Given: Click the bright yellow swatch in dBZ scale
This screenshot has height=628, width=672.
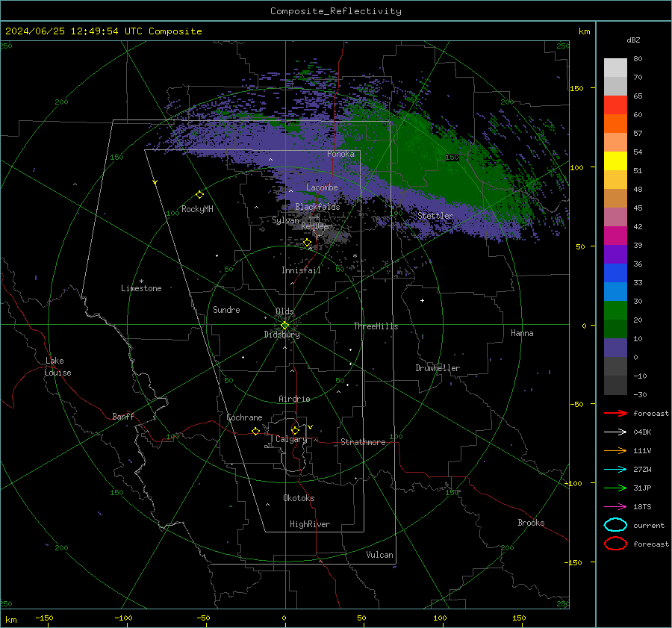Looking at the screenshot, I should tap(615, 161).
